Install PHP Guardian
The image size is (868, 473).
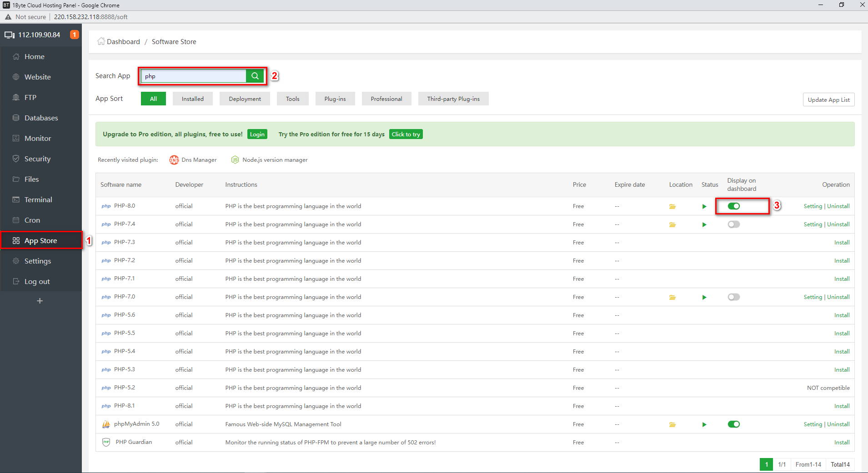[x=842, y=443]
